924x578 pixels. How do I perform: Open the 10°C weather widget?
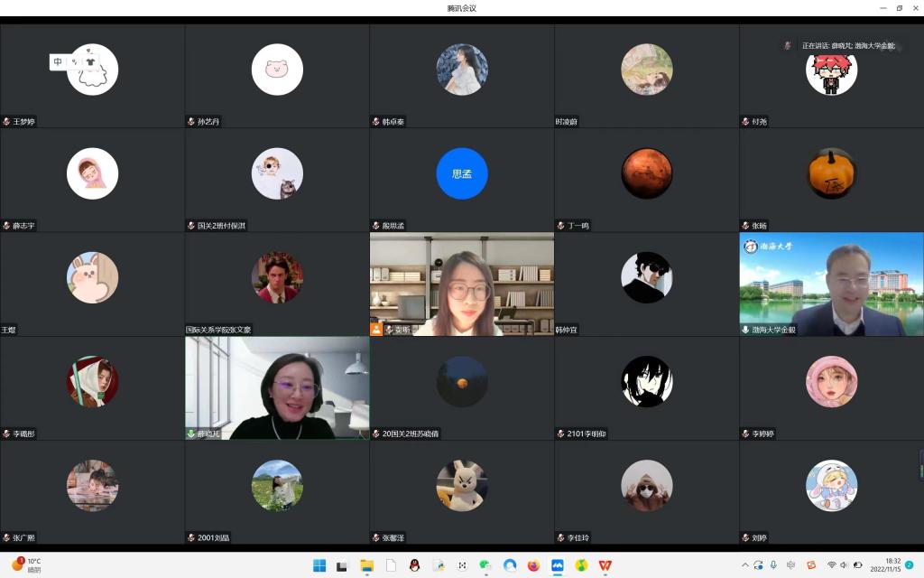[27, 565]
